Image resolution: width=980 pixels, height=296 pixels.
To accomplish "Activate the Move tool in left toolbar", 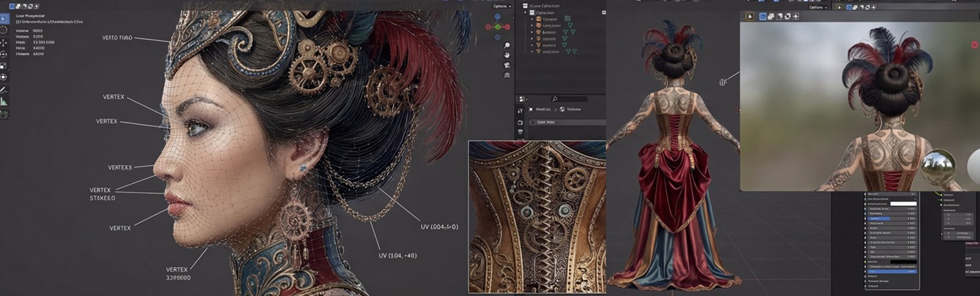I will 4,42.
